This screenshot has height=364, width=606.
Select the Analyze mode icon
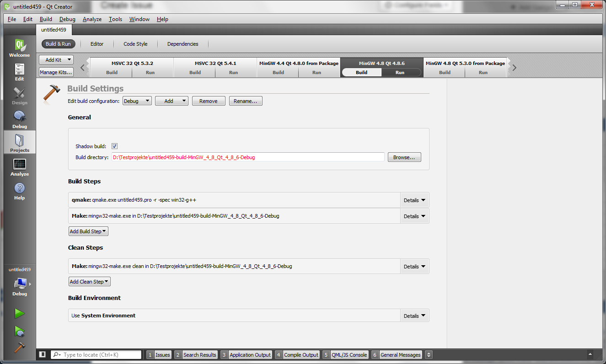point(19,167)
